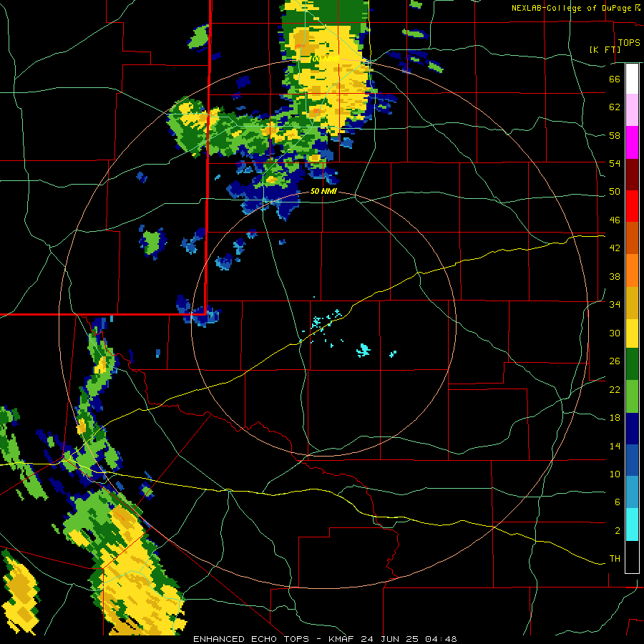
Task: Click the "KMAF" radar site identifier
Action: (341, 639)
